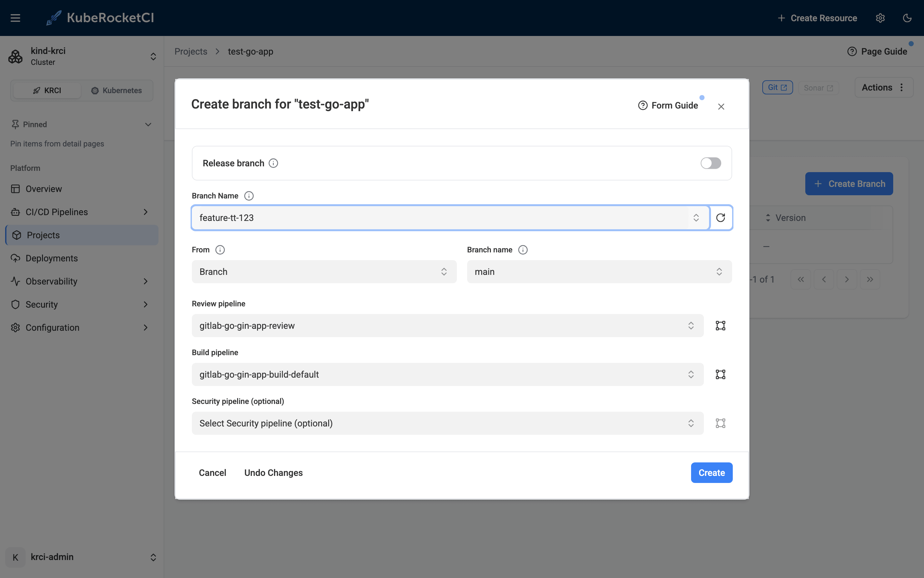Click the Deployments cloud icon
This screenshot has width=924, height=578.
pos(15,258)
